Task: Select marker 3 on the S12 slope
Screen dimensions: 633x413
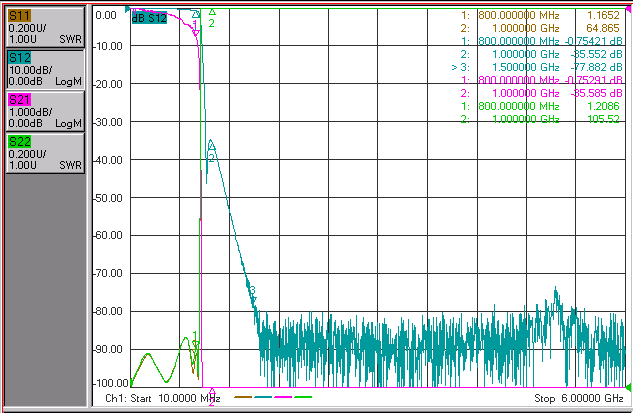Action: coord(252,295)
